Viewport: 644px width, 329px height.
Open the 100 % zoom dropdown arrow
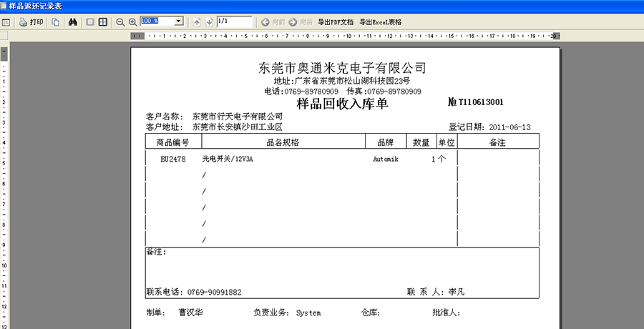179,21
